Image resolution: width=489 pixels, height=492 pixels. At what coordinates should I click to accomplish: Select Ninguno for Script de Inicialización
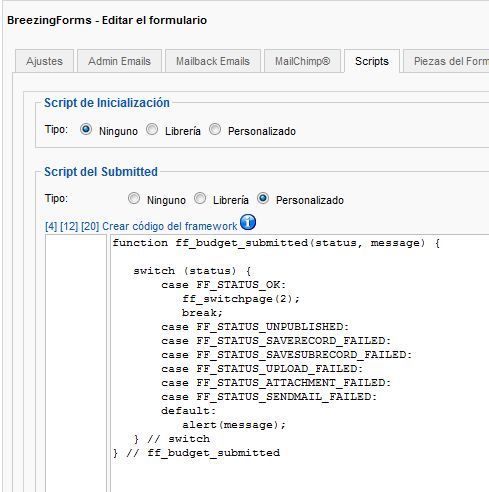coord(86,129)
